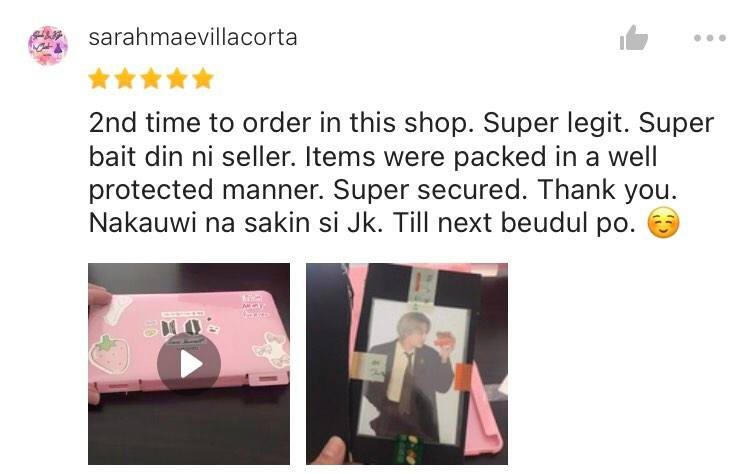This screenshot has width=750, height=474.
Task: Select the fourth rating star
Action: (x=177, y=78)
